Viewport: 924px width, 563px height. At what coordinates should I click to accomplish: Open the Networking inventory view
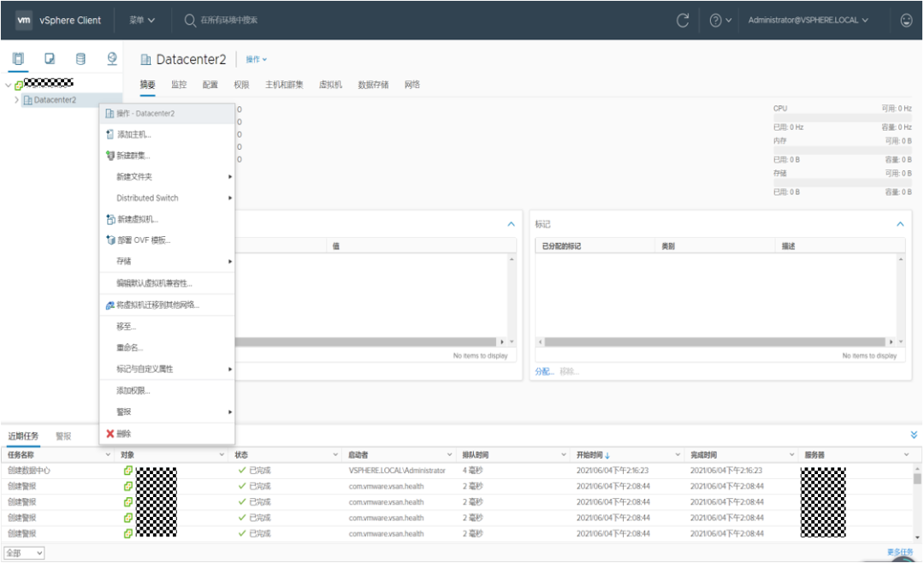[112, 59]
